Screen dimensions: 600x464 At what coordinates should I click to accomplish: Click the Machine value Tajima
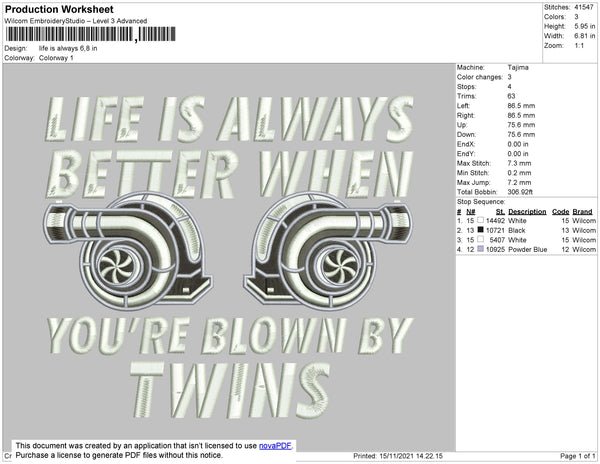tap(518, 67)
